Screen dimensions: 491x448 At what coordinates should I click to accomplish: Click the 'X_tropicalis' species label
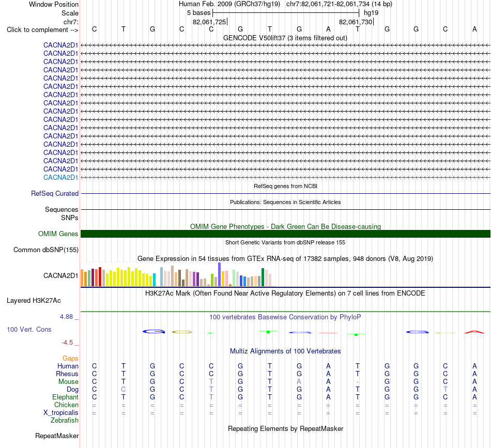(61, 413)
